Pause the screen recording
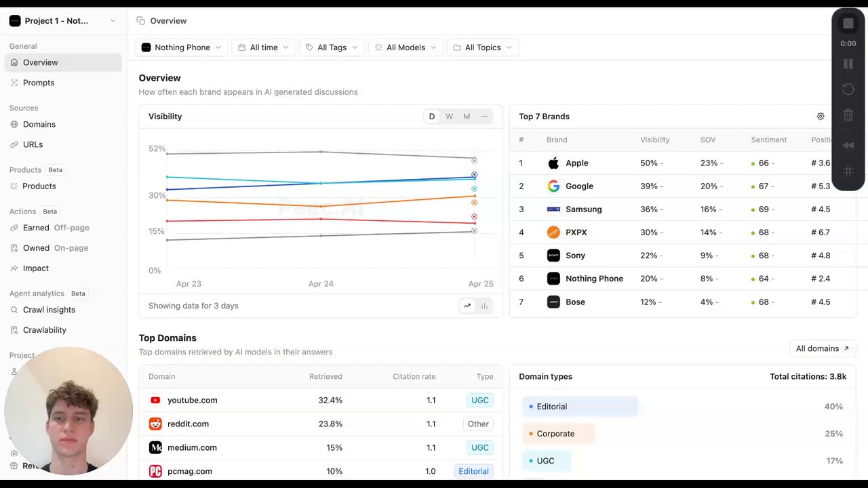 (848, 64)
